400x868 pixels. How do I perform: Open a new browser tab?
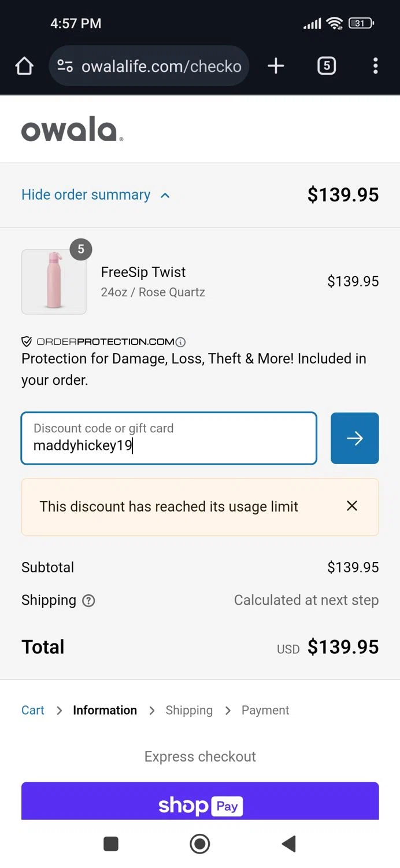(276, 66)
